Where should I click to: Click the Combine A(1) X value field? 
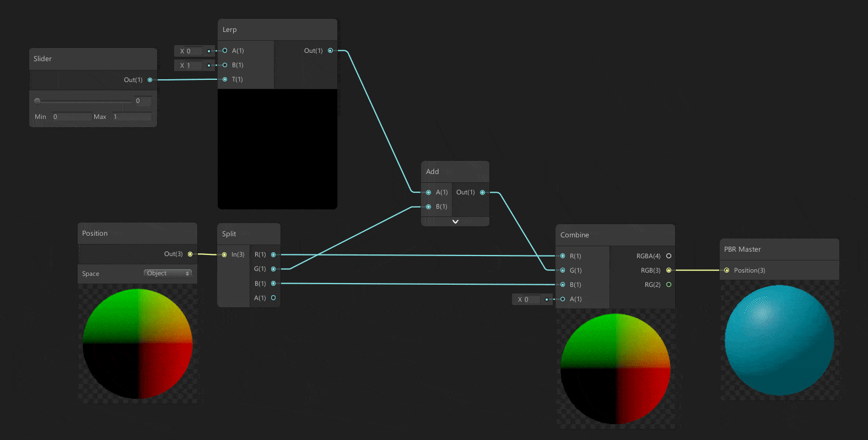532,300
